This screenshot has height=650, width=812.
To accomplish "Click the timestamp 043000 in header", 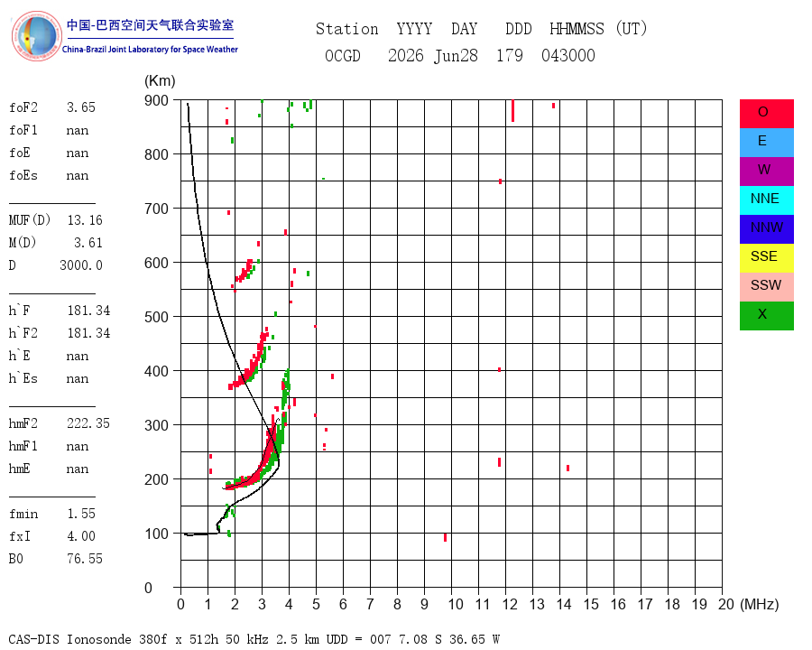I will click(x=568, y=55).
